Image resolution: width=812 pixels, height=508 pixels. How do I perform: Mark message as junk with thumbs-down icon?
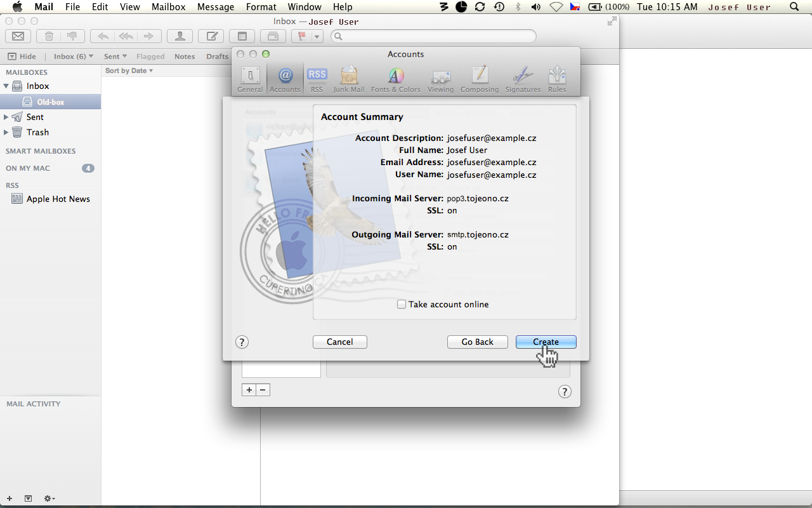(x=72, y=36)
